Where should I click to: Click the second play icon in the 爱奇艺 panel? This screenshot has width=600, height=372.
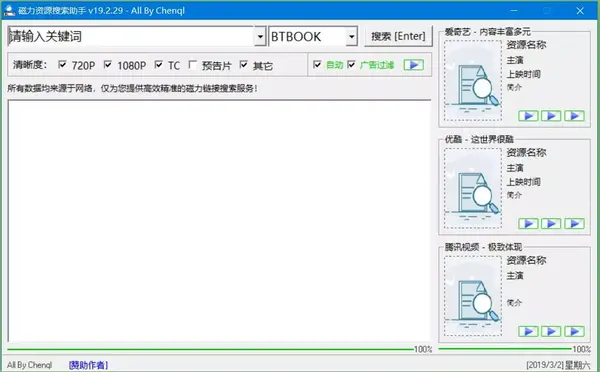[551, 116]
